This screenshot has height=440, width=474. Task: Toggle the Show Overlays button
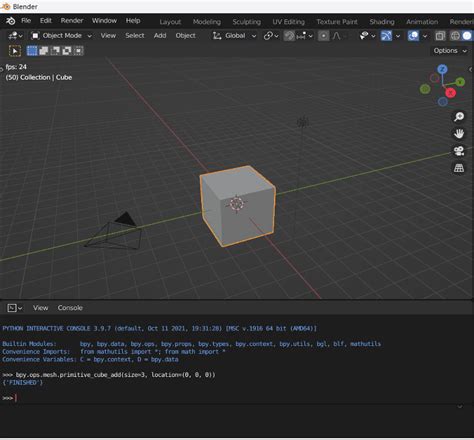(x=413, y=36)
